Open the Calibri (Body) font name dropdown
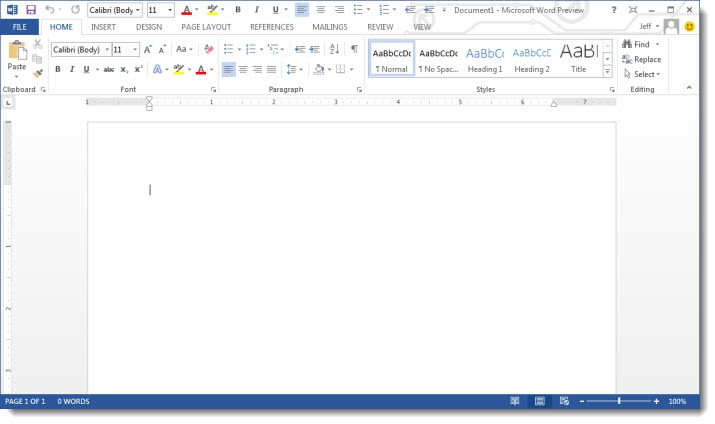Image resolution: width=715 pixels, height=424 pixels. point(107,49)
